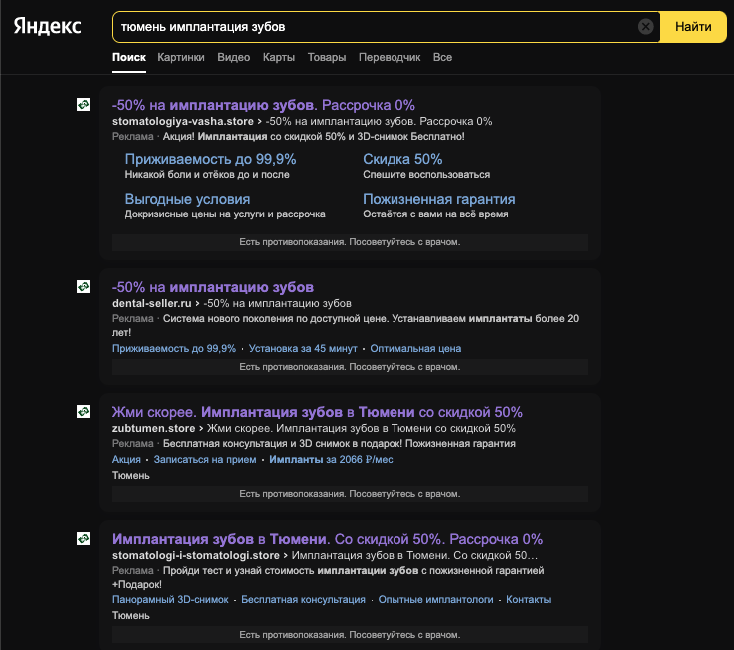The width and height of the screenshot is (734, 650).
Task: Select the Карты tab
Action: (279, 58)
